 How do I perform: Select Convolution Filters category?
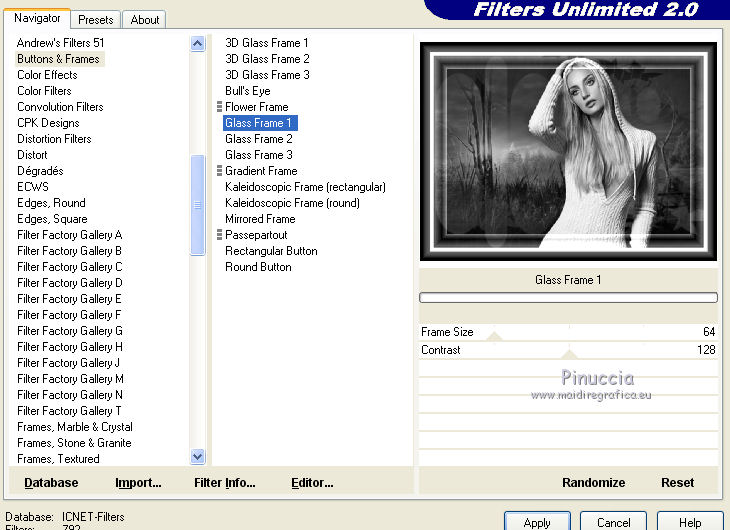pyautogui.click(x=61, y=107)
